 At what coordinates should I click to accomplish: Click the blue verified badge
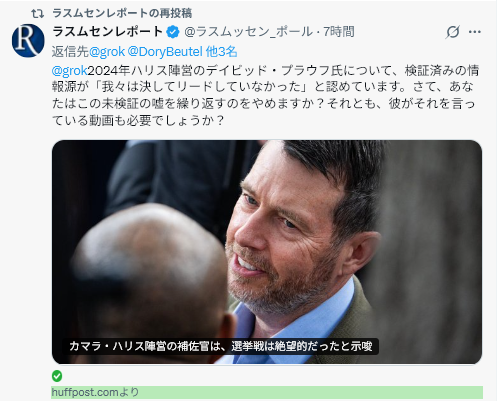173,32
